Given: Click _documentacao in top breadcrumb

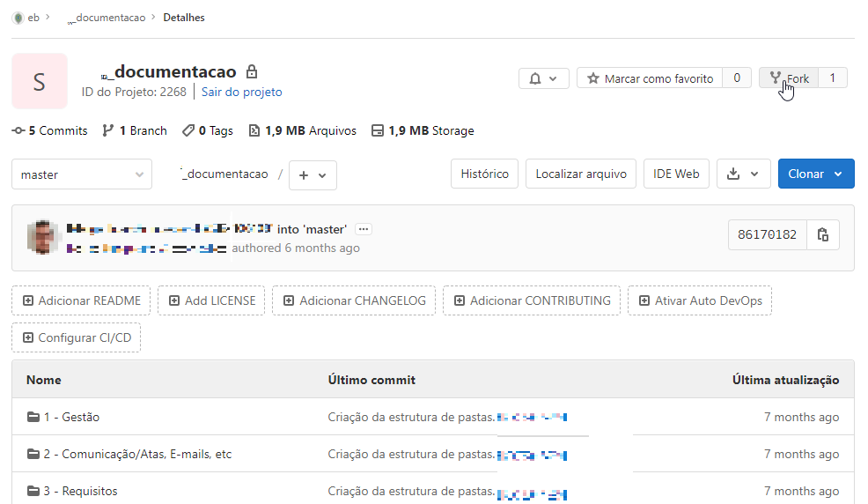Looking at the screenshot, I should click(x=107, y=18).
